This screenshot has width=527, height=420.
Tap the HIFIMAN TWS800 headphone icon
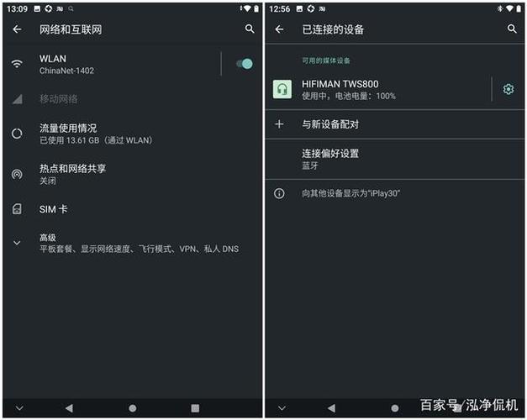pyautogui.click(x=282, y=89)
